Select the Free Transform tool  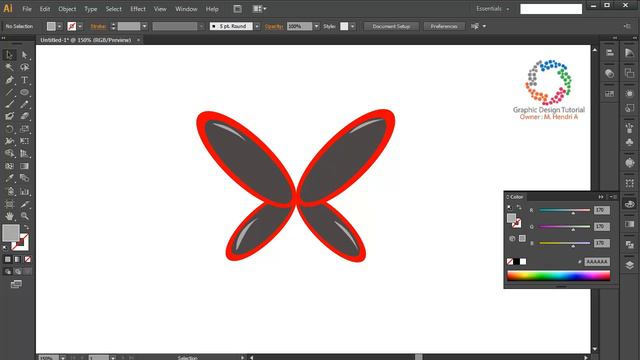(24, 141)
